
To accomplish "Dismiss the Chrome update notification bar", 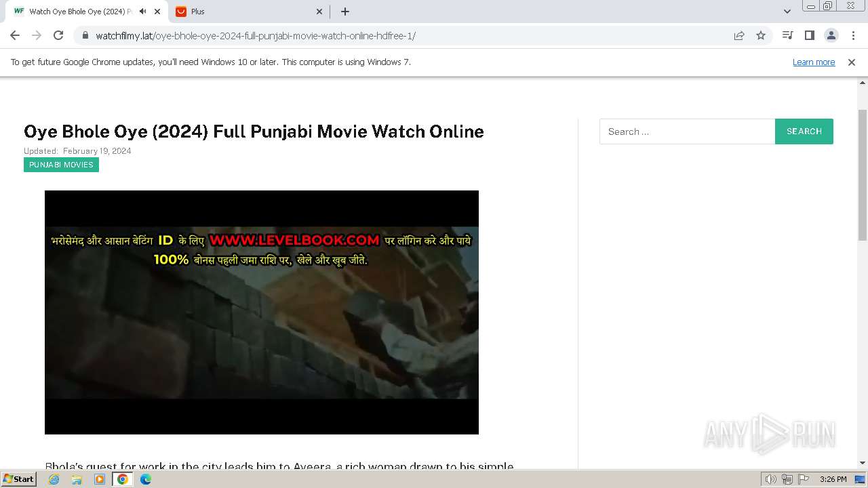I will tap(852, 62).
